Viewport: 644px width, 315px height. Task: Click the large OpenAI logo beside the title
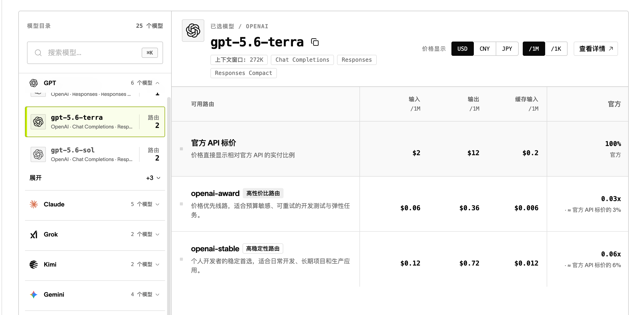tap(193, 31)
